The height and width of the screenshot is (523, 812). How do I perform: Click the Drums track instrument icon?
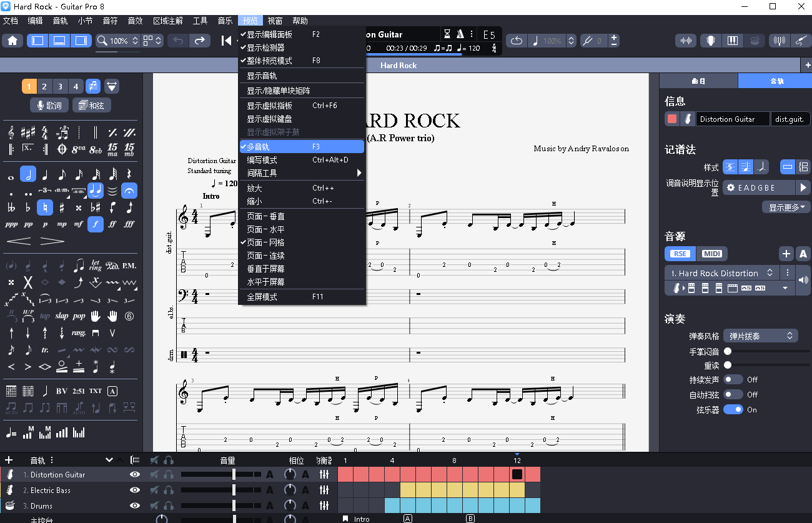10,506
